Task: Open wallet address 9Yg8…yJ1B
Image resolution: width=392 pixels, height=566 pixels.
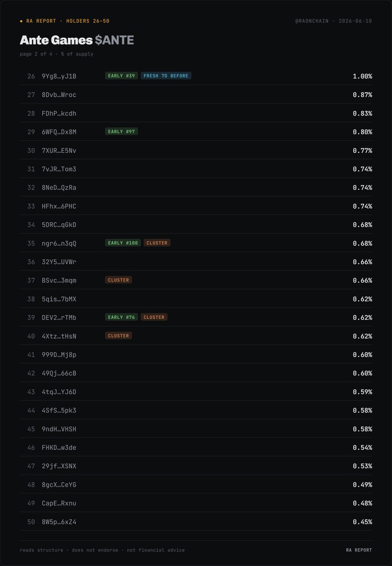Action: pos(59,76)
